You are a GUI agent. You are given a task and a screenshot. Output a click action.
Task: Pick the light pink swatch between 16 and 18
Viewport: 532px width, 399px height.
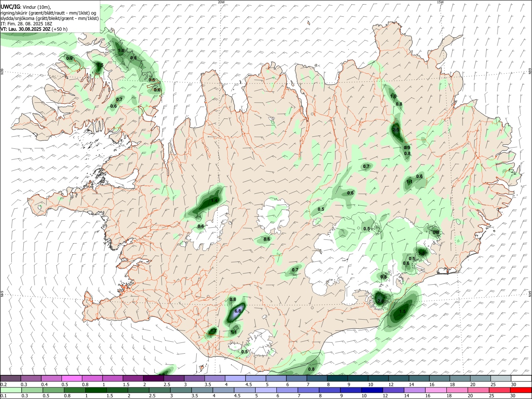tap(436, 390)
